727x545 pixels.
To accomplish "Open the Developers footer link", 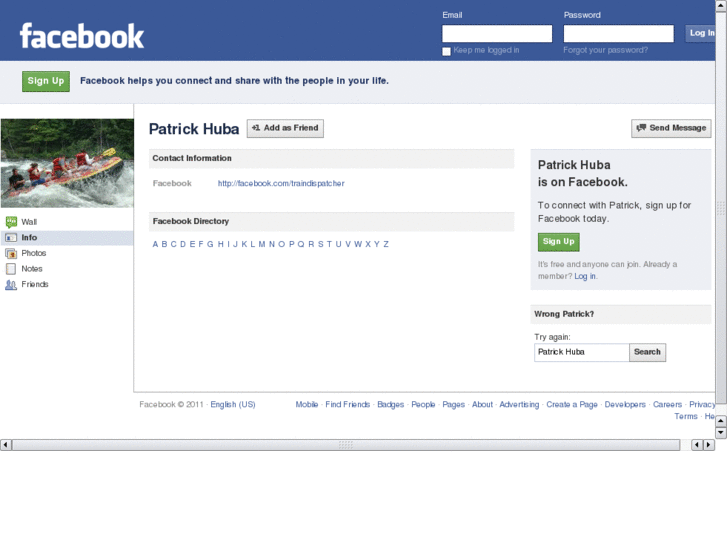I will coord(625,404).
